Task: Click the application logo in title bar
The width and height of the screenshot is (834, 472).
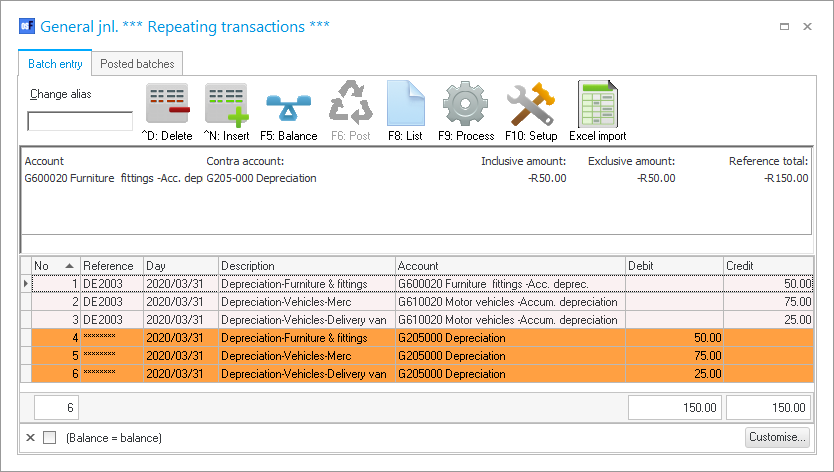Action: tap(27, 25)
